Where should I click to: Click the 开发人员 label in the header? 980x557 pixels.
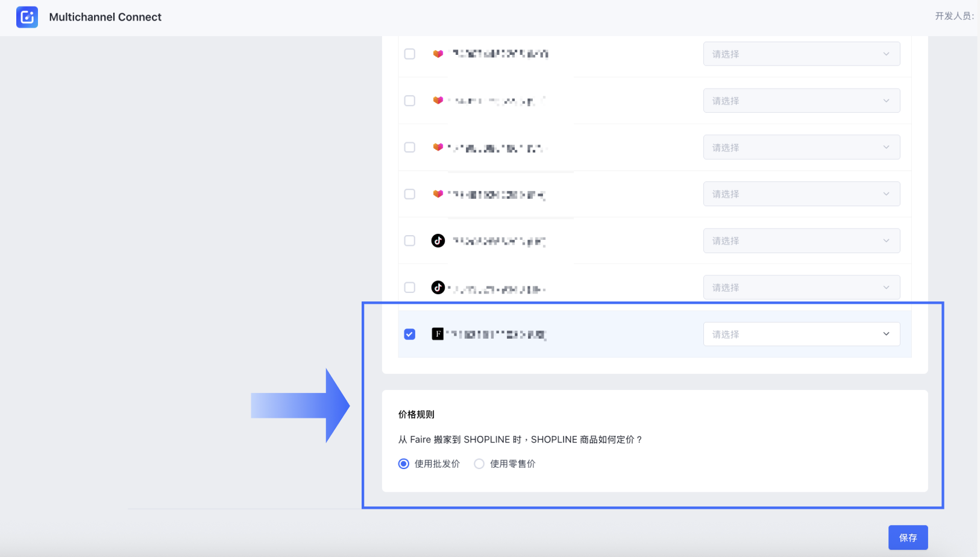point(955,16)
